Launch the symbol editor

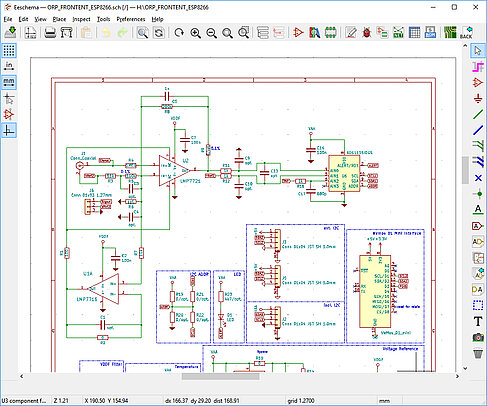pyautogui.click(x=298, y=33)
